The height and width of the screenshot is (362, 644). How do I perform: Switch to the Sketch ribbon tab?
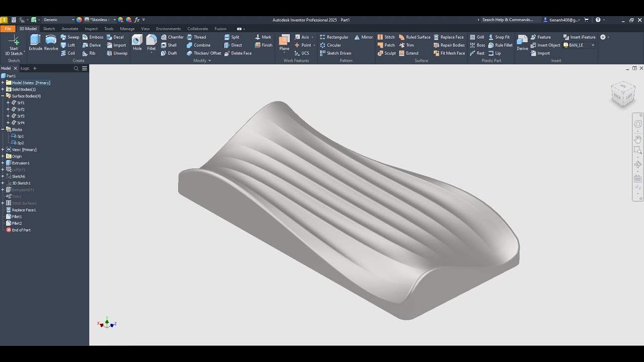[x=49, y=29]
